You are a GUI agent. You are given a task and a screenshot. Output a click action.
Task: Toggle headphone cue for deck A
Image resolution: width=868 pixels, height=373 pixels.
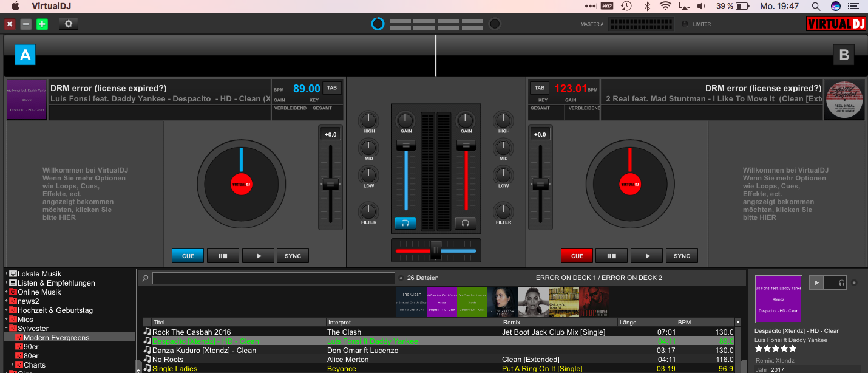[x=405, y=224]
